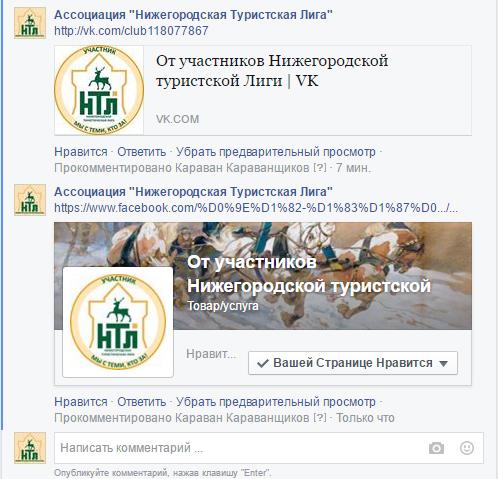
Task: Open the Facebook page preview logo
Action: tap(118, 322)
